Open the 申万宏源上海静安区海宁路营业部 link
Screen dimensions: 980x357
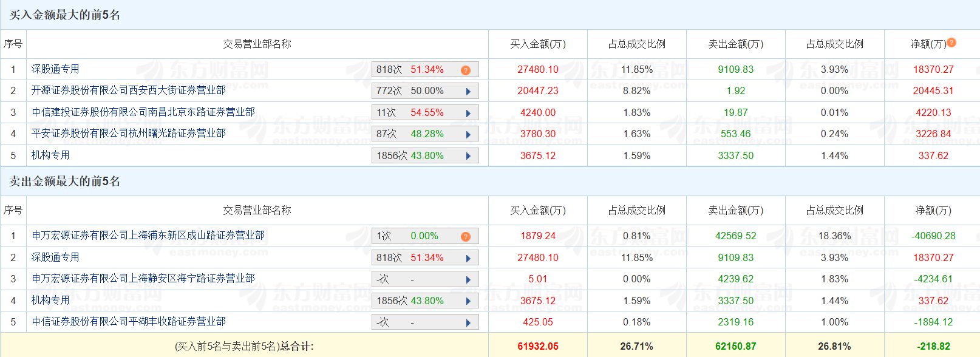click(143, 279)
